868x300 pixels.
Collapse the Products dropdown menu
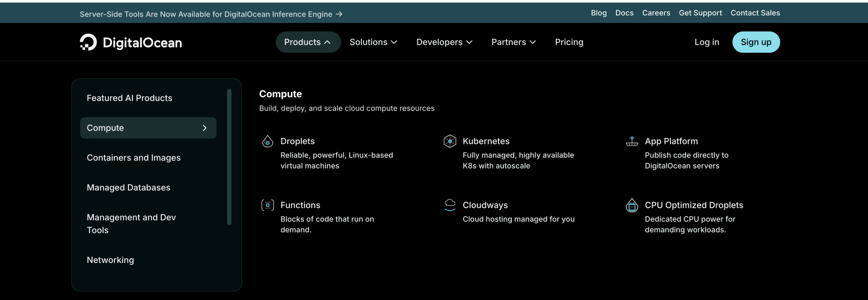(x=308, y=42)
